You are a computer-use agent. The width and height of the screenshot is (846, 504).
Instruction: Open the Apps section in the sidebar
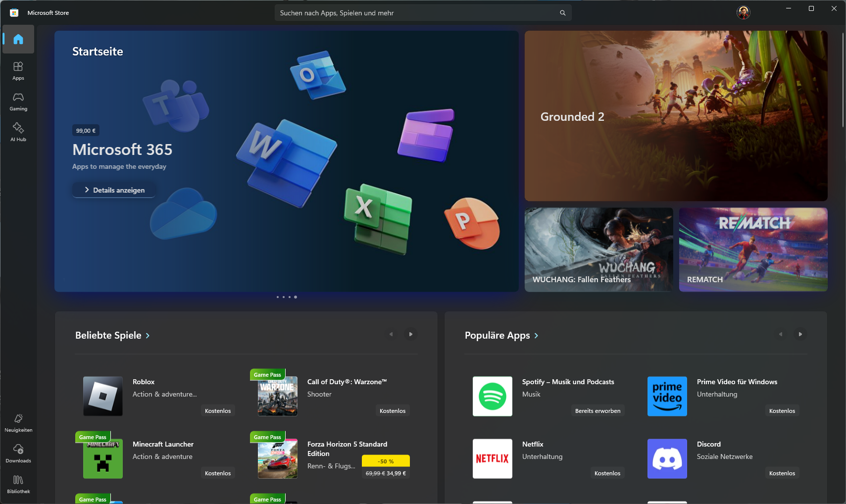[x=18, y=70]
